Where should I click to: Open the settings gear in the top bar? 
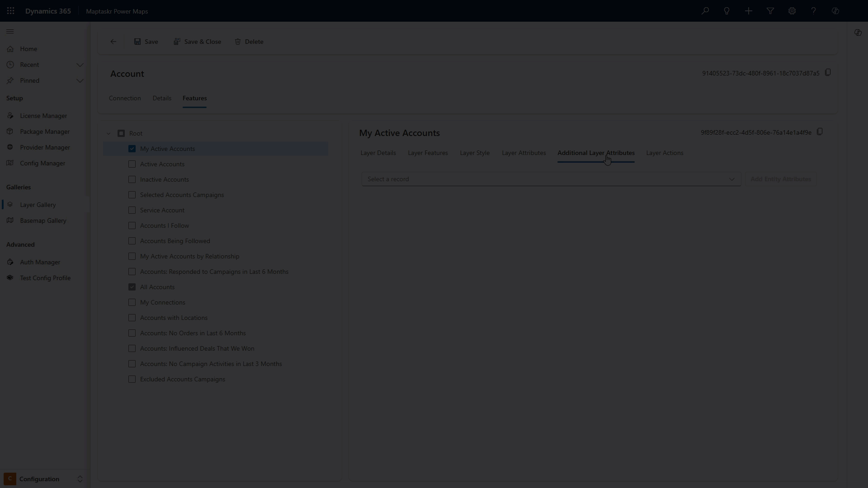click(792, 11)
